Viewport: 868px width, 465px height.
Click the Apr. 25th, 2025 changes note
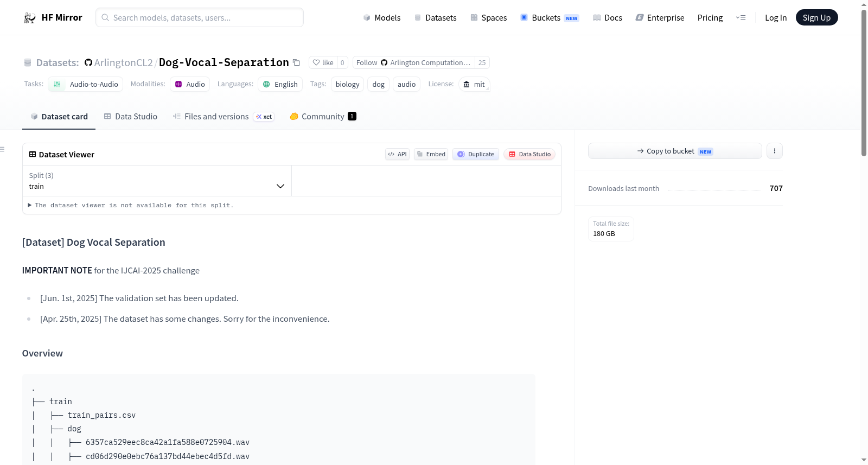(x=185, y=319)
